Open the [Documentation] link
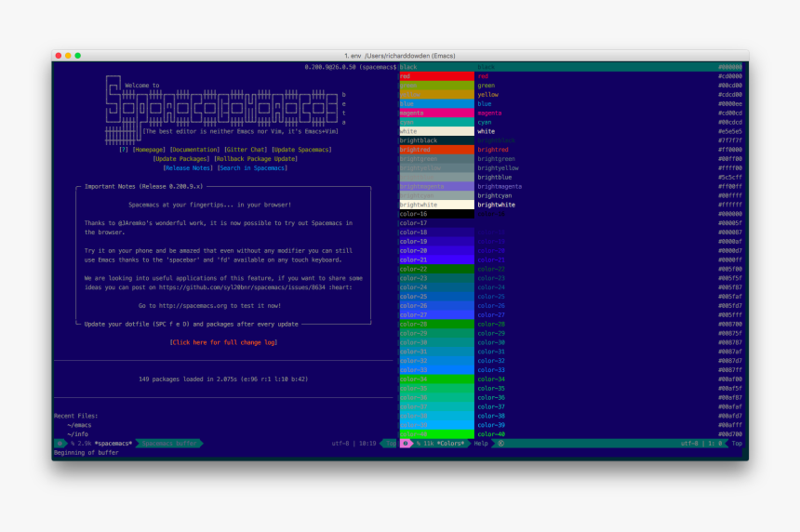 pyautogui.click(x=194, y=150)
